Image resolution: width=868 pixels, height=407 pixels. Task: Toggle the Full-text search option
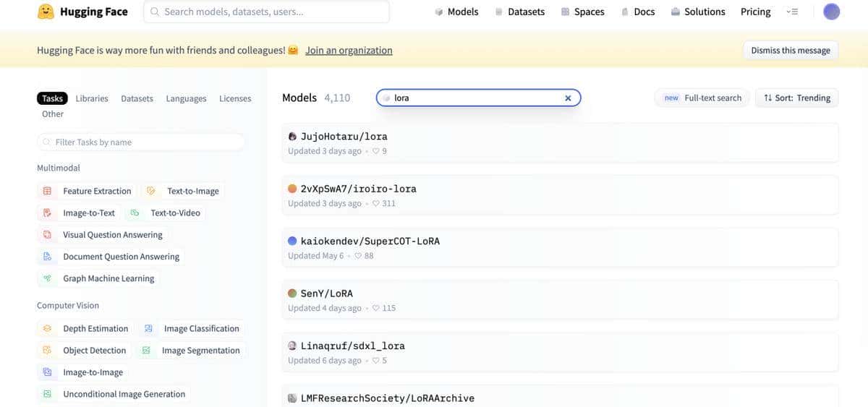click(x=702, y=98)
